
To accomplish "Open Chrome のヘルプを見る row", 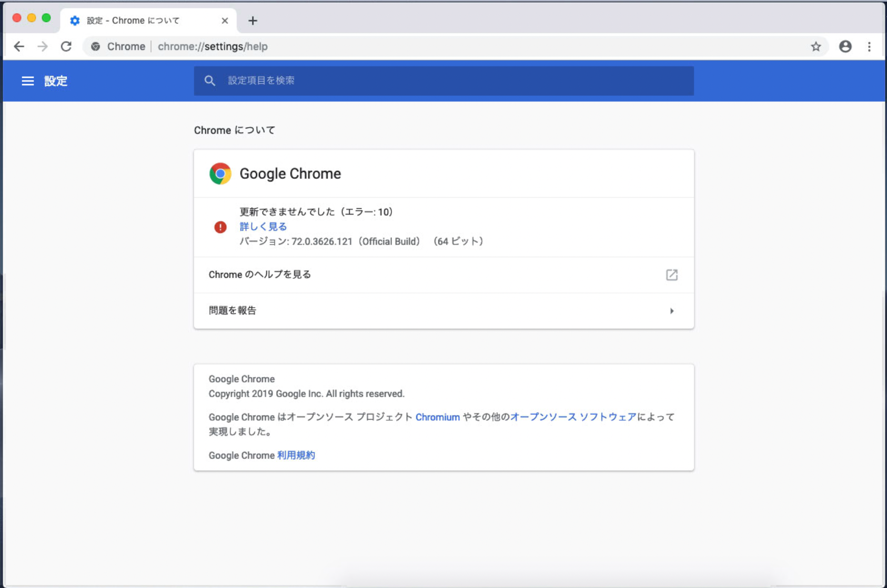I will click(x=443, y=275).
